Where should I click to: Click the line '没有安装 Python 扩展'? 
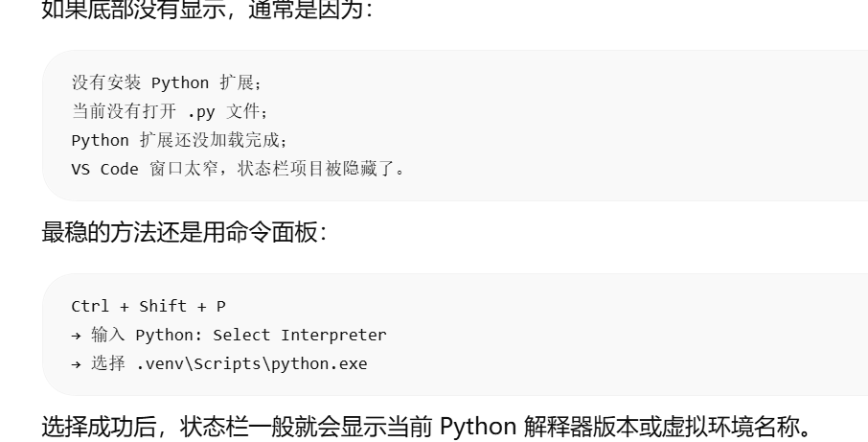pos(167,83)
